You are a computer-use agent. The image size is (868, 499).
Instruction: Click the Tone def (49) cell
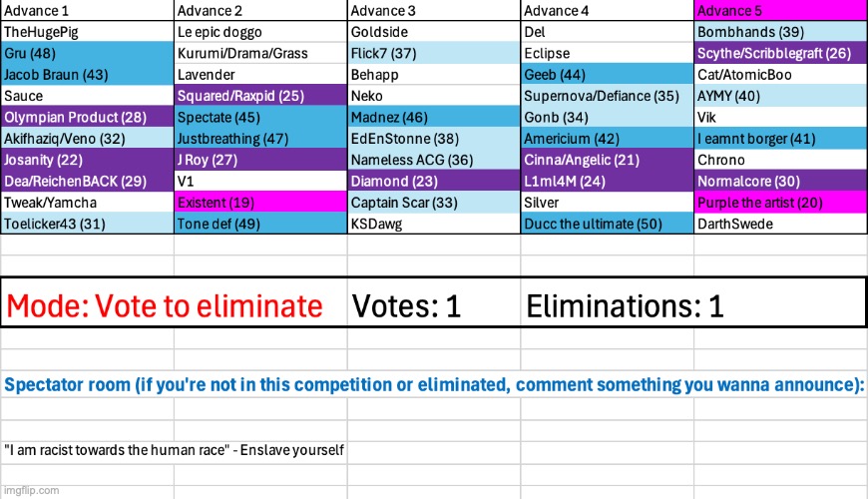[x=260, y=224]
